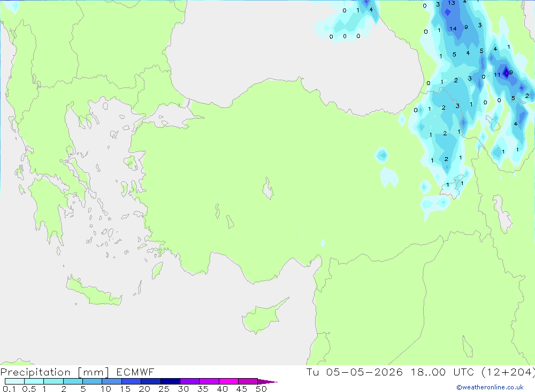535x392 pixels.
Task: Select the 'ECMWF' model label
Action: pyautogui.click(x=135, y=372)
